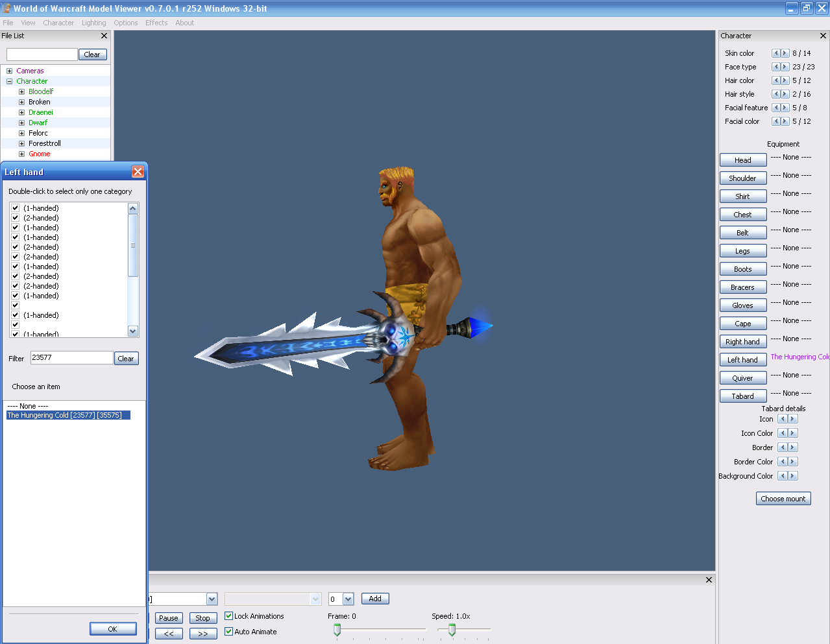The height and width of the screenshot is (644, 830).
Task: Expand the Gnome tree node
Action: point(21,154)
